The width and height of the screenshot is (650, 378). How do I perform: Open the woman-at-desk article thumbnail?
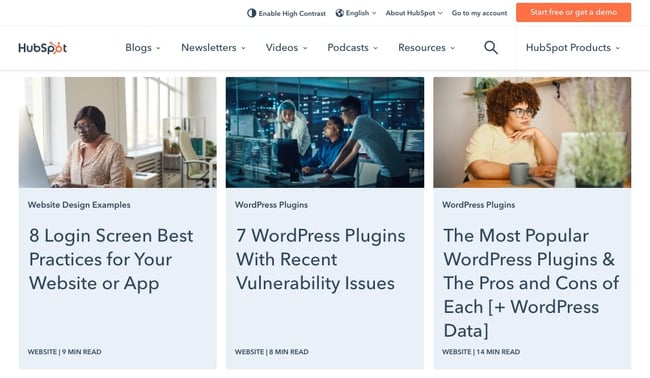tap(118, 132)
